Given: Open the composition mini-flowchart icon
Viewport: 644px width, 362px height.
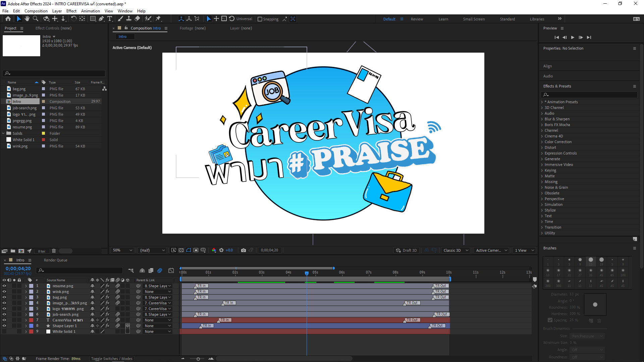Looking at the screenshot, I should (x=131, y=270).
